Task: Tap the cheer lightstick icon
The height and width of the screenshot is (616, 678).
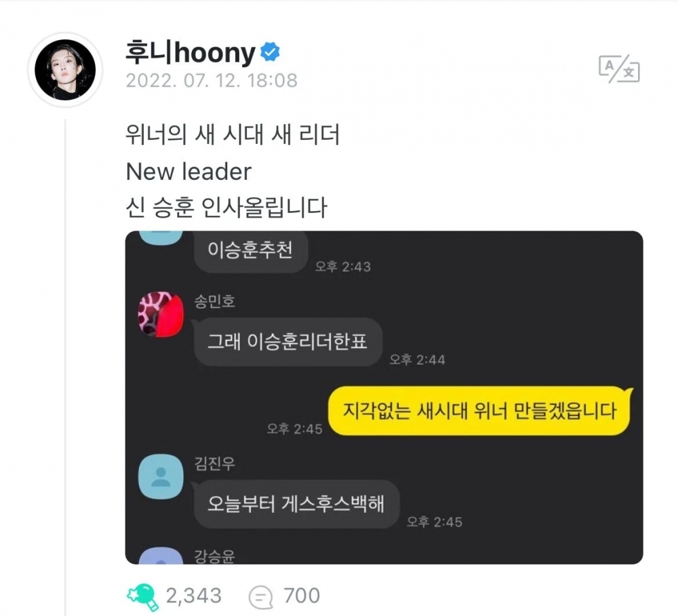Action: tap(142, 596)
